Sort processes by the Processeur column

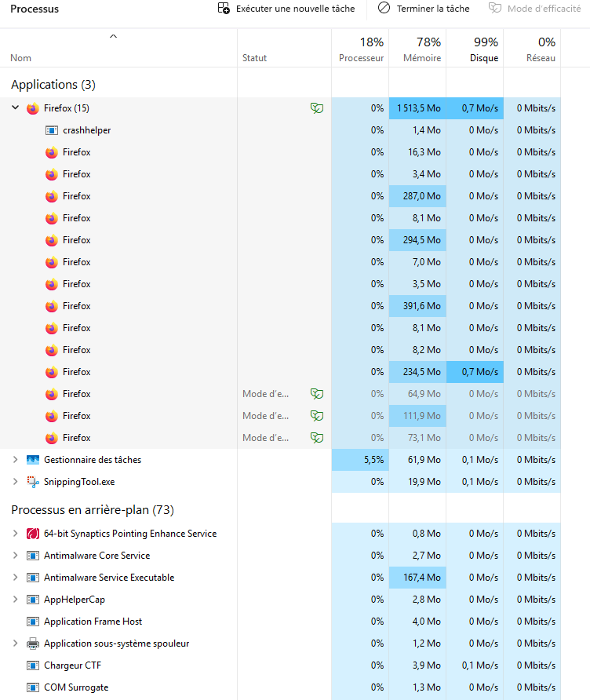click(x=360, y=49)
